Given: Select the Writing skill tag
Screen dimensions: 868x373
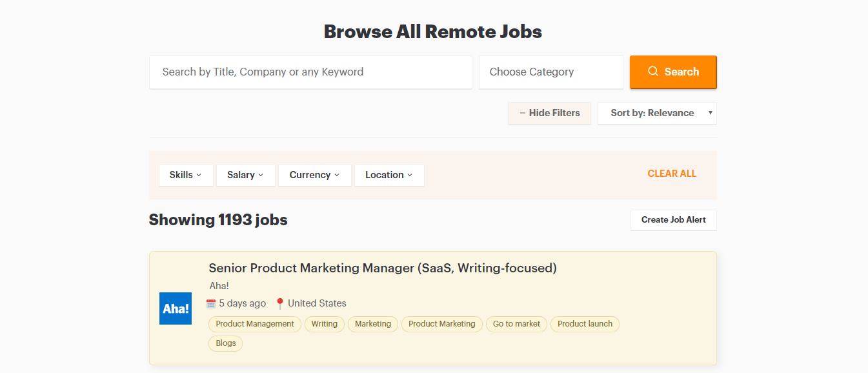Looking at the screenshot, I should click(325, 324).
